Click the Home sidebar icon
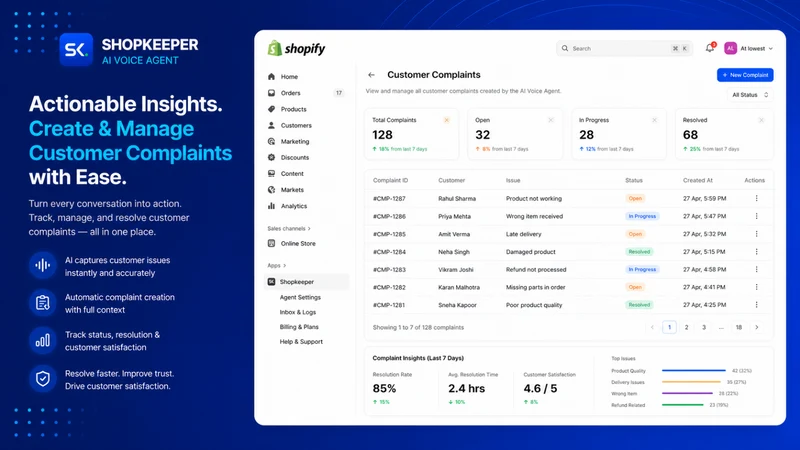The width and height of the screenshot is (800, 450). point(271,77)
